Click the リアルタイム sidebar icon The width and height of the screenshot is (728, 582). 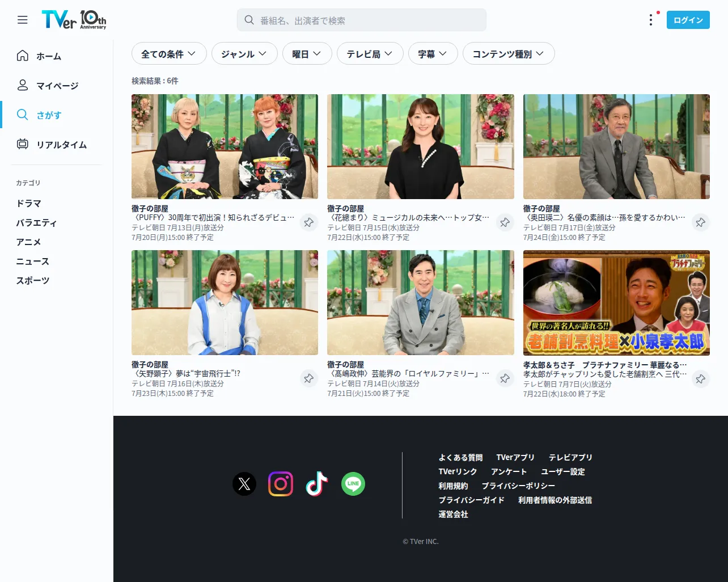click(23, 144)
